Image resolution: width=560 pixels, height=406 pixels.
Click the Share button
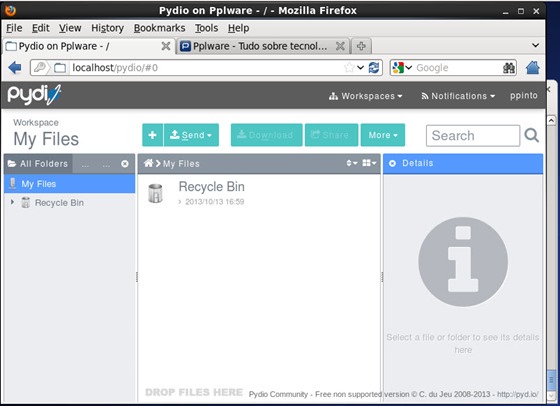click(x=331, y=135)
